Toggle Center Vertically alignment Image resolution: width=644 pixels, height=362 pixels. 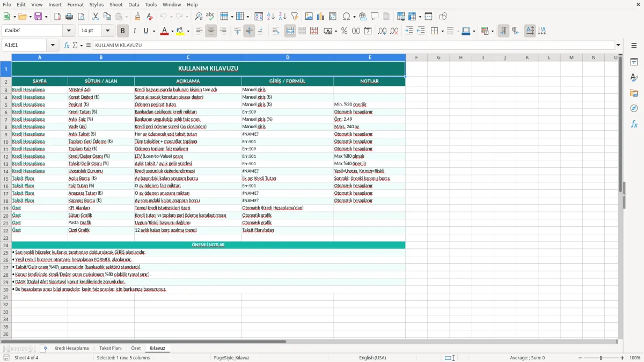(249, 31)
